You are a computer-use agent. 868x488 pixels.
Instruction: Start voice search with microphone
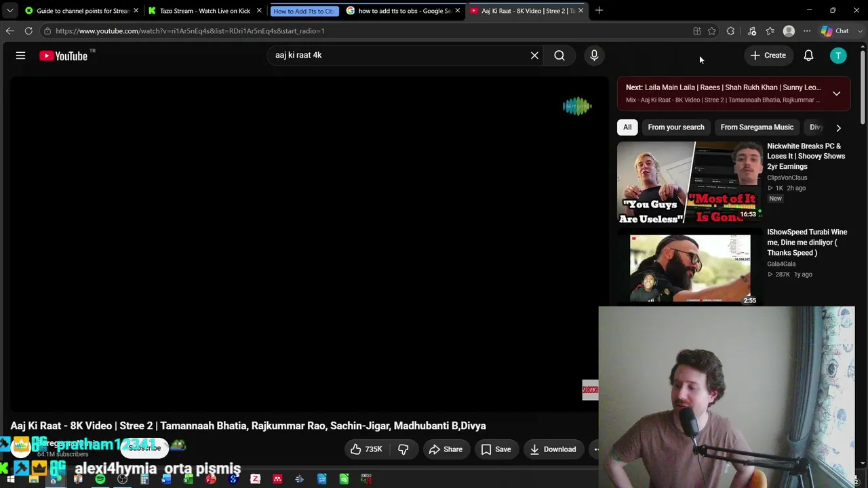594,56
